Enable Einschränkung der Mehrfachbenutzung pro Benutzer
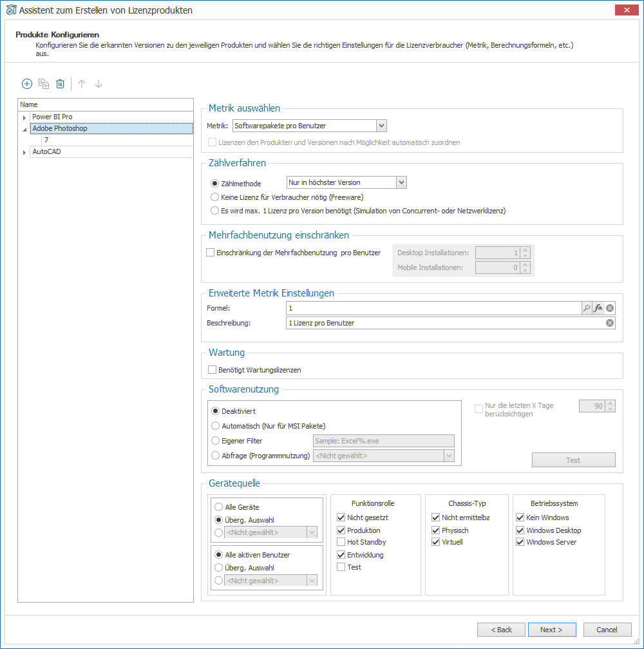This screenshot has width=644, height=649. pyautogui.click(x=210, y=253)
